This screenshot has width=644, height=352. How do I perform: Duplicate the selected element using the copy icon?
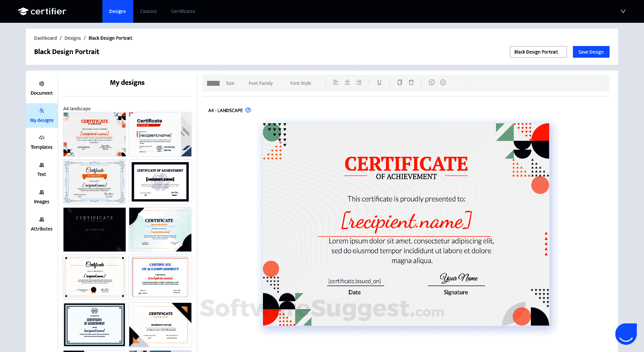click(x=399, y=82)
